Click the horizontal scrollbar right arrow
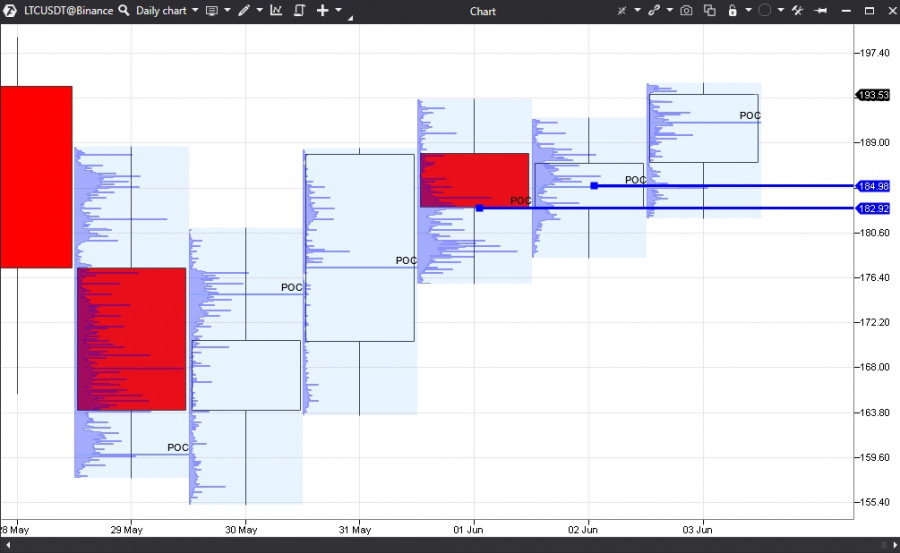This screenshot has width=900, height=553. point(894,545)
